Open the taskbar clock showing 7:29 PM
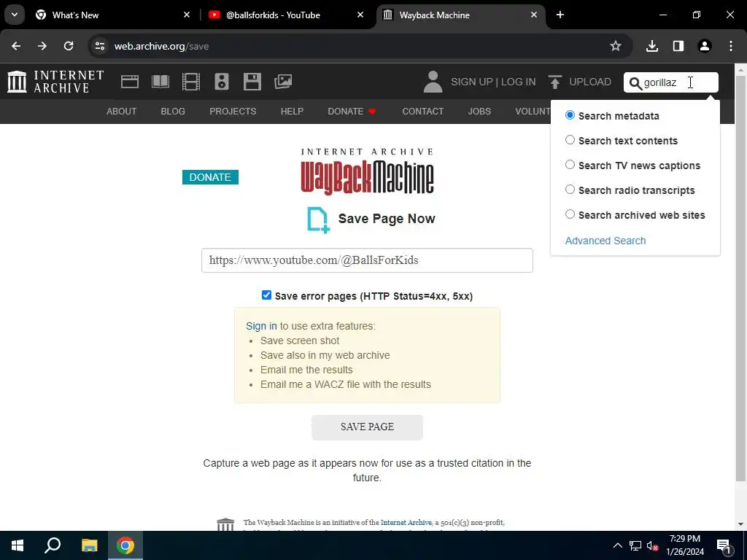The width and height of the screenshot is (747, 560). tap(684, 545)
